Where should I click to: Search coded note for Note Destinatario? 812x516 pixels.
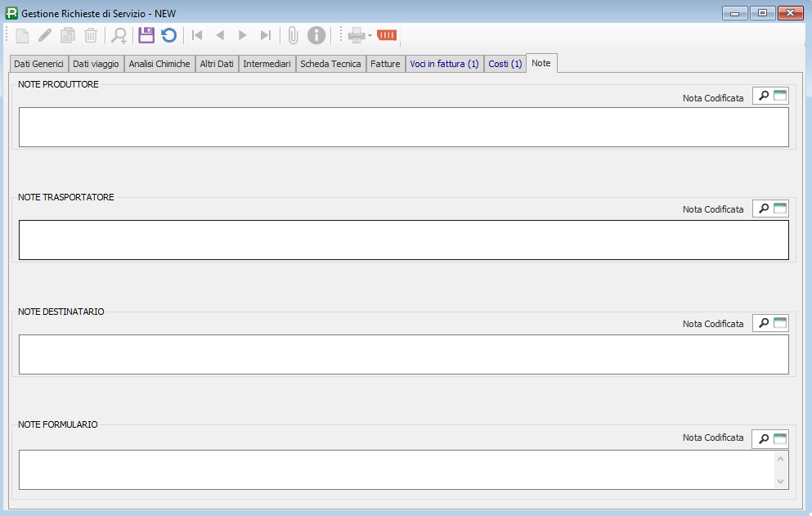(x=763, y=324)
